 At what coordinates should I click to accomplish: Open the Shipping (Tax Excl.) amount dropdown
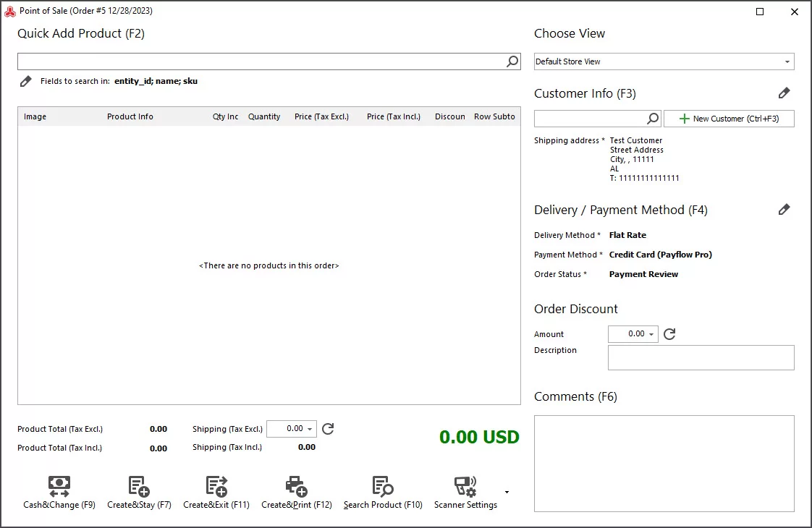click(310, 429)
